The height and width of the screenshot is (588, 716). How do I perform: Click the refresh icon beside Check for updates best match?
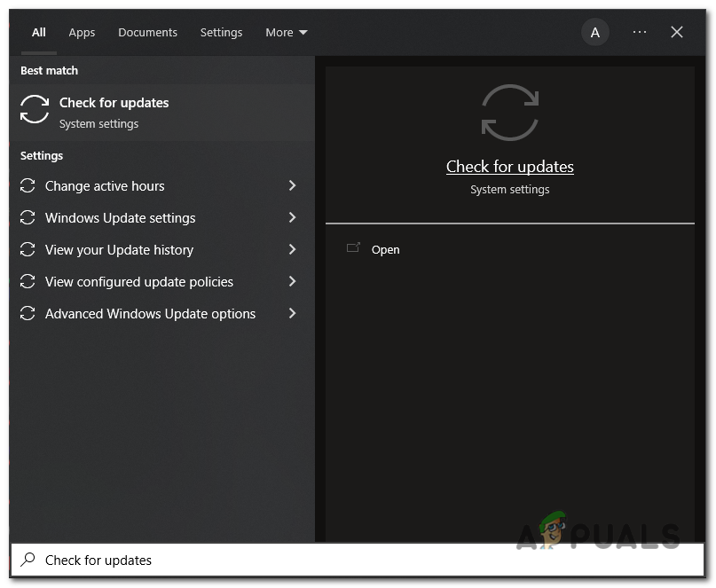pyautogui.click(x=34, y=109)
